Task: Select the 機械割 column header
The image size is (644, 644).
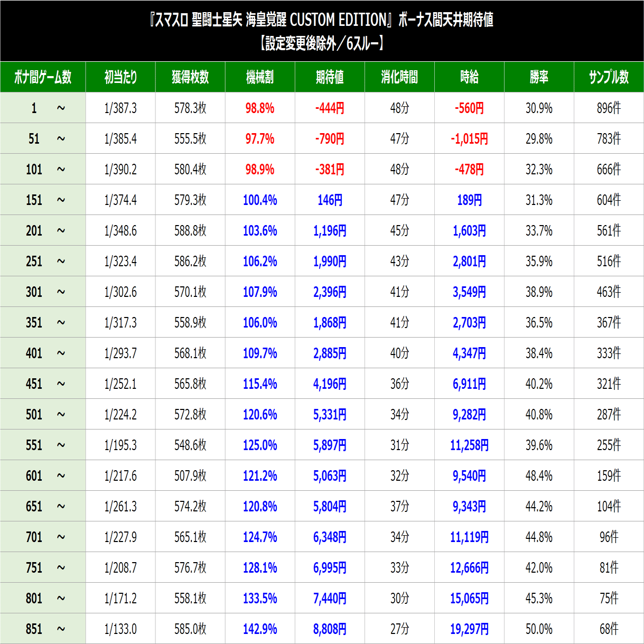Action: 260,77
